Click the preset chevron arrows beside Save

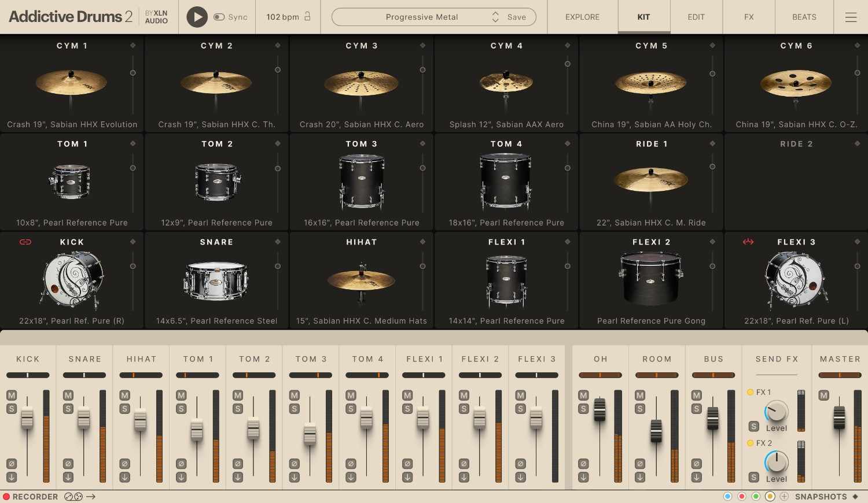[495, 17]
